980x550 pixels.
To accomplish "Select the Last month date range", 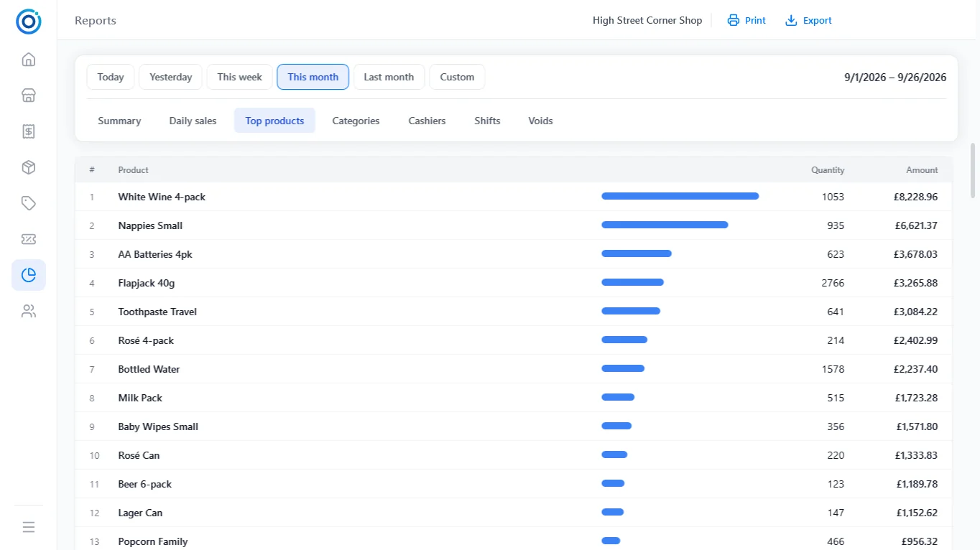I will coord(389,77).
